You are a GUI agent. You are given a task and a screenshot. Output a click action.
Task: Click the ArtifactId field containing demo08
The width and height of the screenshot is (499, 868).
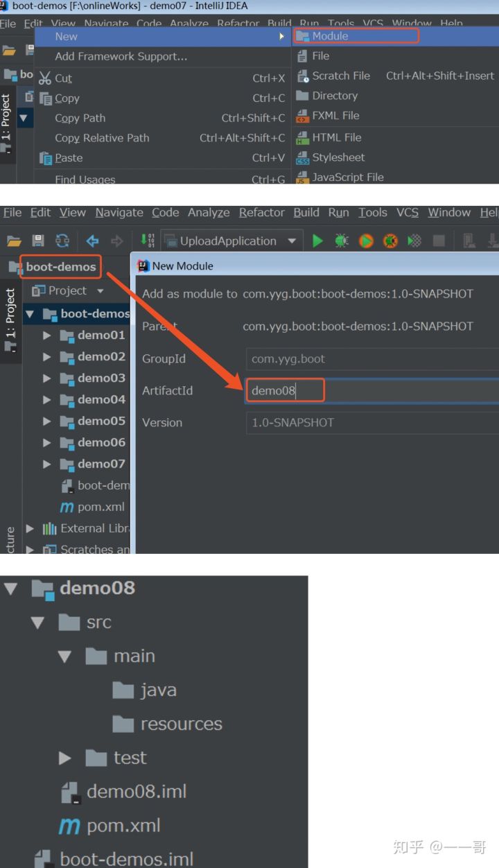pos(371,390)
